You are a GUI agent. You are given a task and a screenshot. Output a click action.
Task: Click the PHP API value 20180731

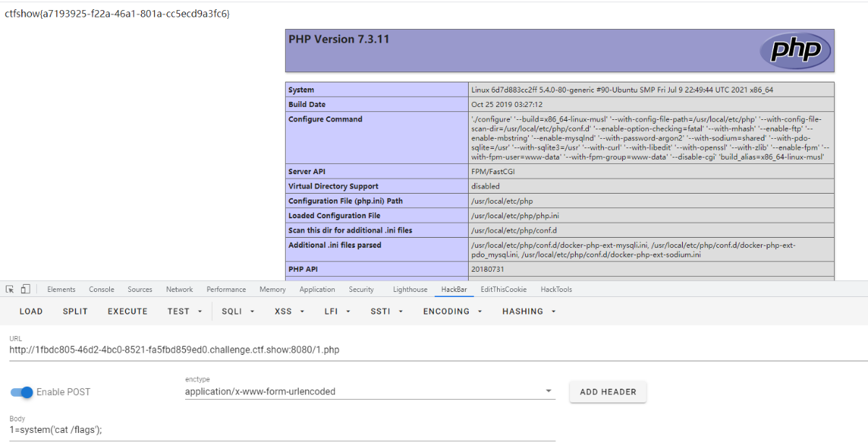coord(488,269)
